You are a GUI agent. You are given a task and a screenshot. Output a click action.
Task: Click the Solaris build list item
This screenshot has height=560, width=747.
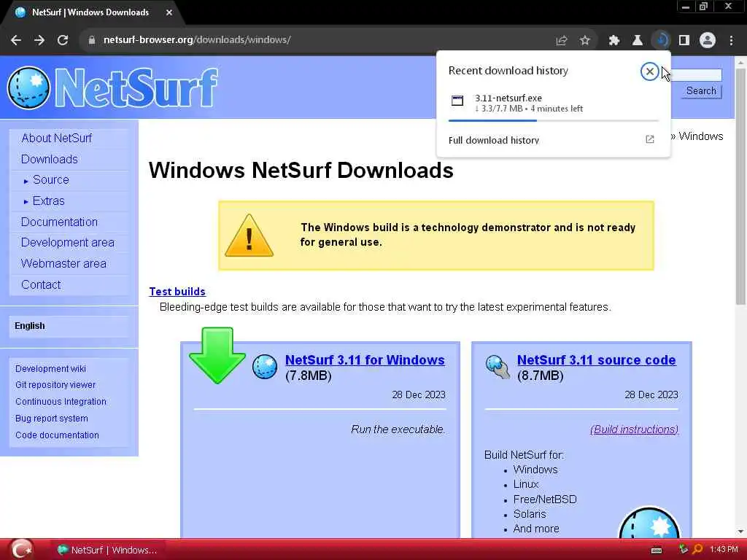tap(530, 514)
